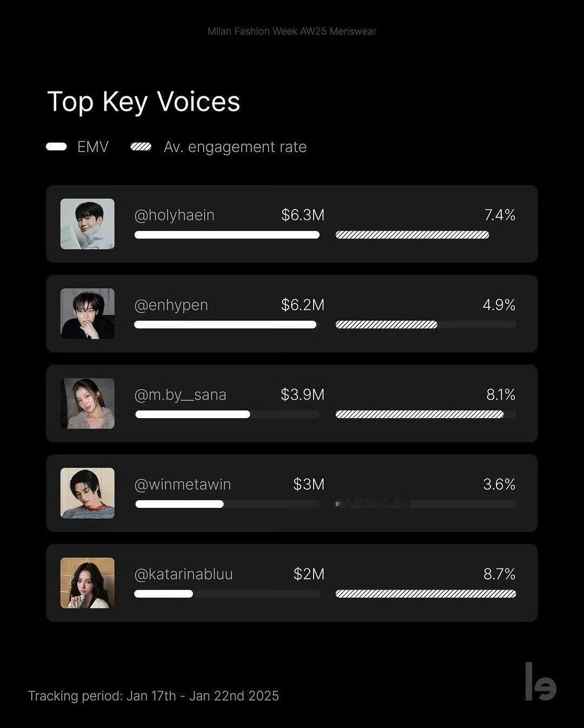Viewport: 584px width, 728px height.
Task: Click the Top Key Voices heading
Action: [x=144, y=102]
